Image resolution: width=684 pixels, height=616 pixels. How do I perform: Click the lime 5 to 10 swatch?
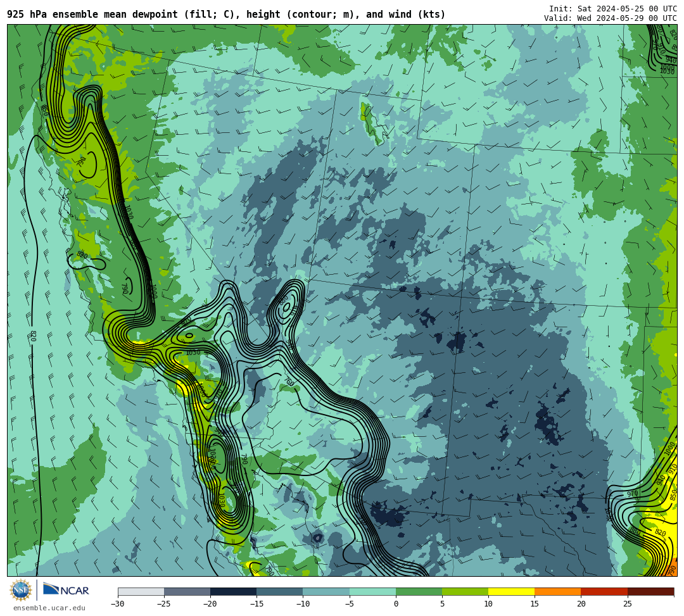465,591
